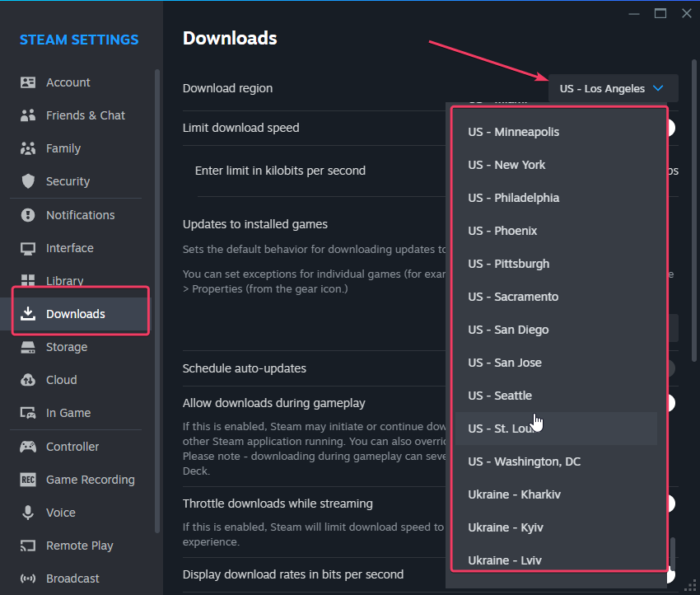Choose US - San Jose region option

(x=556, y=363)
